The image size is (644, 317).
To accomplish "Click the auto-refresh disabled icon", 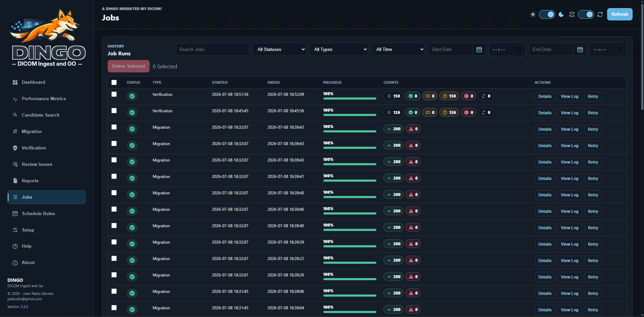I will (x=572, y=14).
